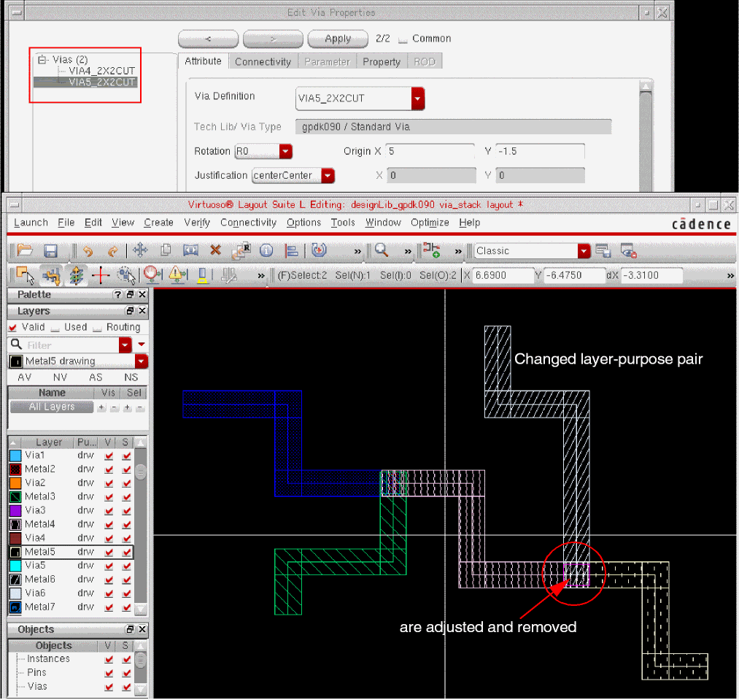This screenshot has width=739, height=700.
Task: Toggle the create wire path icon
Action: pos(51,275)
